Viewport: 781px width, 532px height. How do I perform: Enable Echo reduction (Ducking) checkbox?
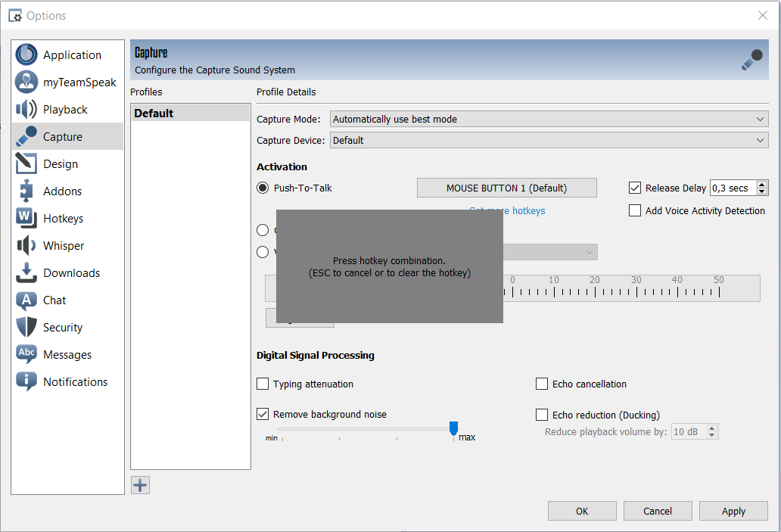point(541,415)
